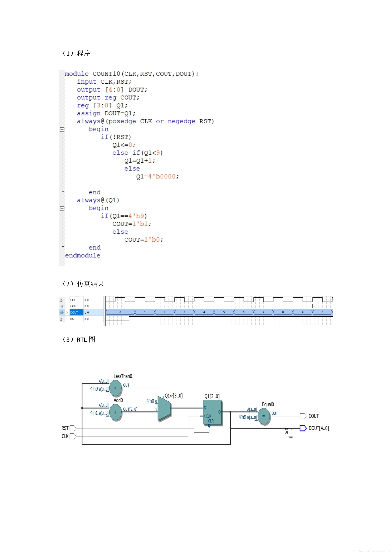Click the DOUT[4..0] output port symbol
This screenshot has height=554, width=392.
point(303,428)
